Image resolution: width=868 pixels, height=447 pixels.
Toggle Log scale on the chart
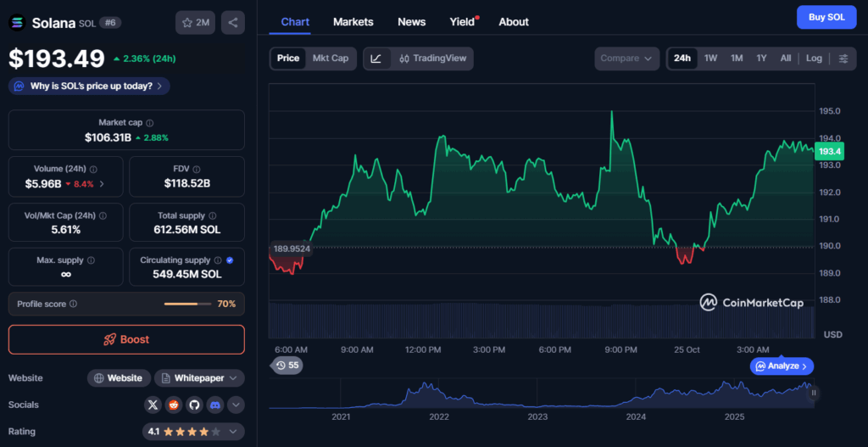[814, 59]
